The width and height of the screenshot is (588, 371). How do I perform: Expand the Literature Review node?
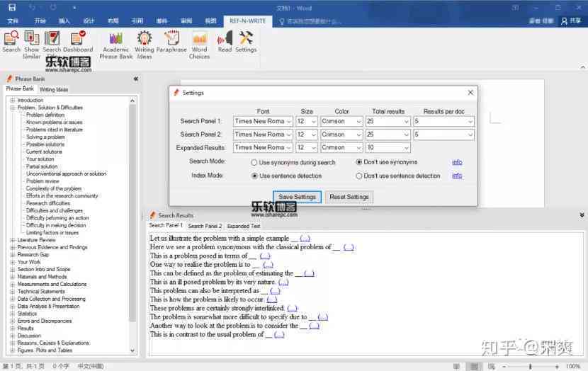pos(13,240)
